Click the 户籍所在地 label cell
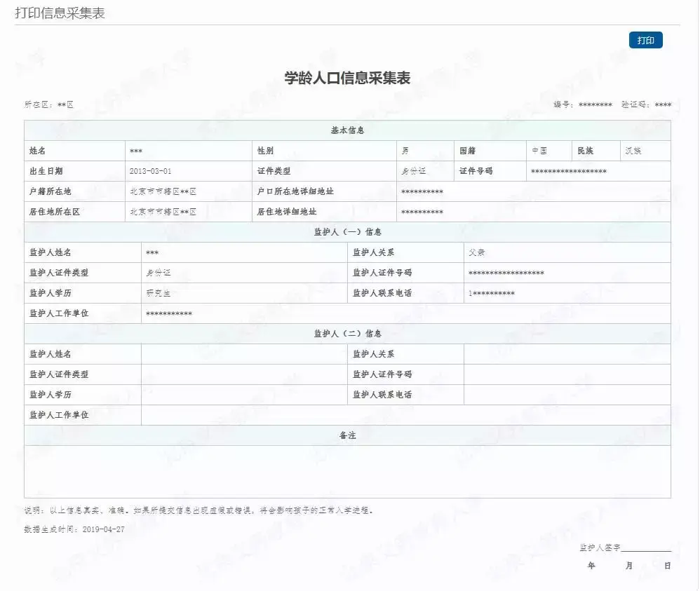Image resolution: width=700 pixels, height=591 pixels. [x=74, y=191]
